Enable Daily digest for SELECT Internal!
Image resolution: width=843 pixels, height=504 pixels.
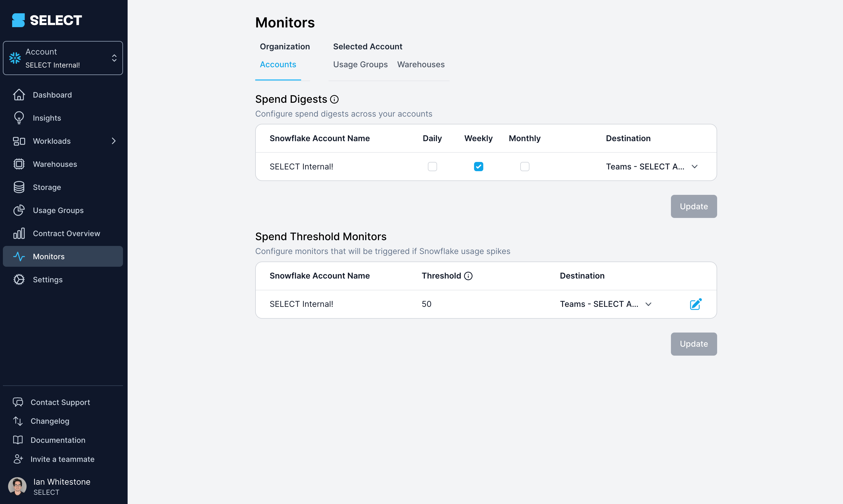click(x=432, y=167)
